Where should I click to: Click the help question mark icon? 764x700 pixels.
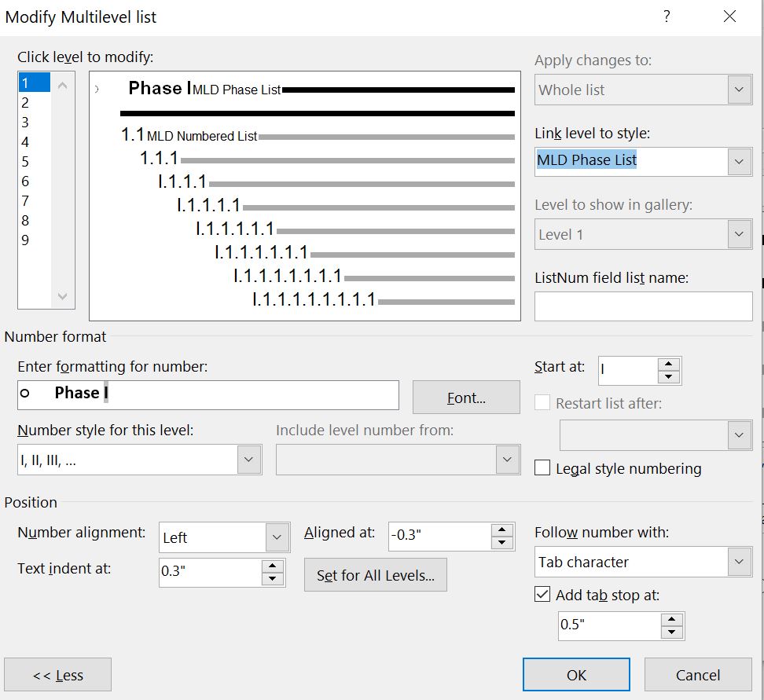(667, 16)
